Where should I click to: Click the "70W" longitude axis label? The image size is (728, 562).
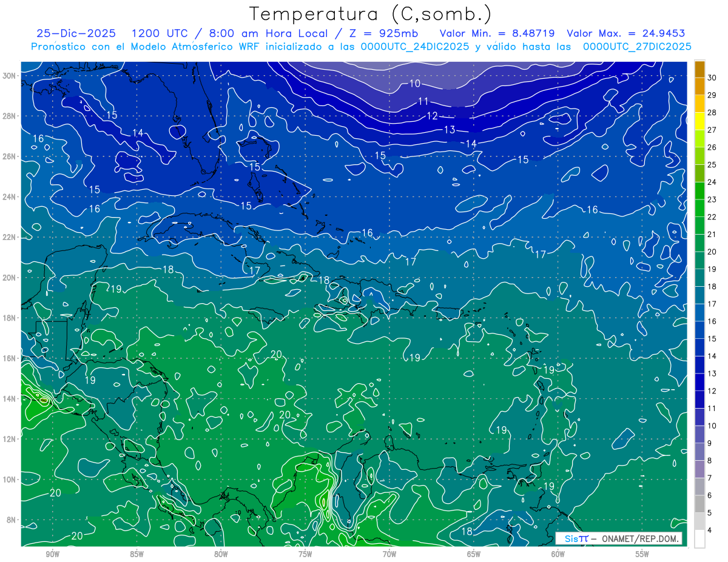pyautogui.click(x=389, y=554)
